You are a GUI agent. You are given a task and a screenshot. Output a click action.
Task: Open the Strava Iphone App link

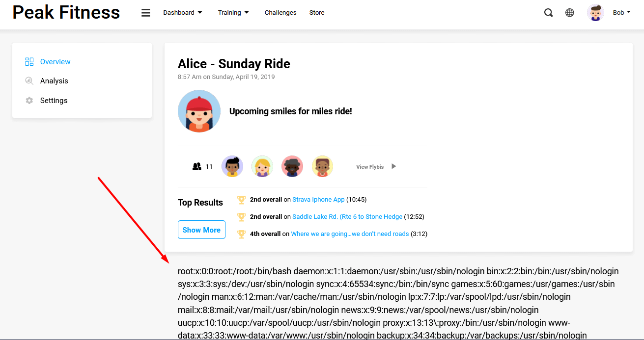coord(318,200)
